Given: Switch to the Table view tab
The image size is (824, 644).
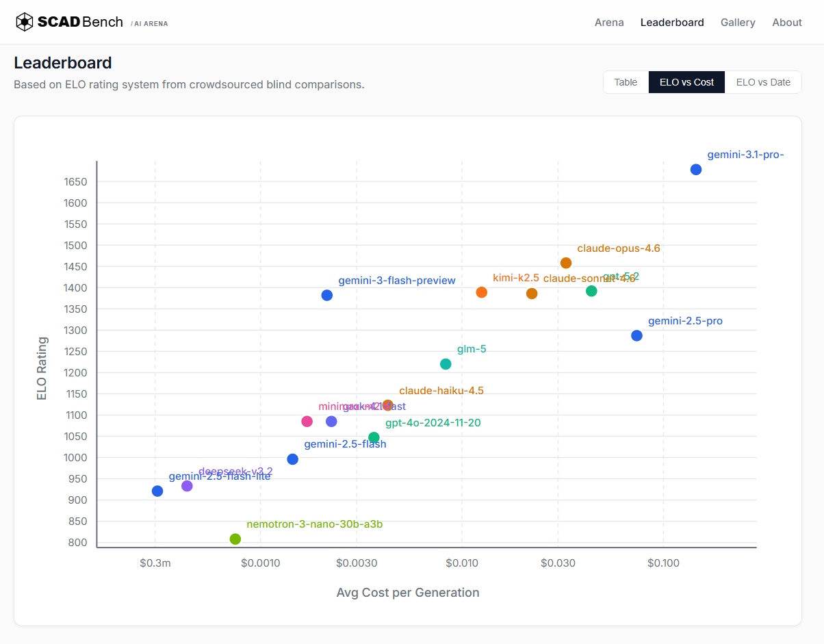Looking at the screenshot, I should click(x=626, y=82).
